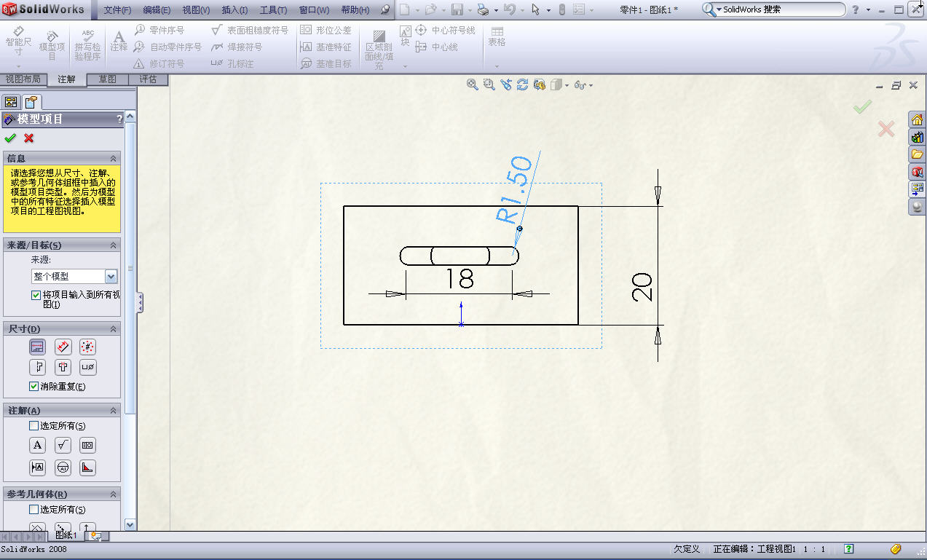The height and width of the screenshot is (560, 927).
Task: Check 'Select all' under Reference Geometry
Action: pos(33,510)
